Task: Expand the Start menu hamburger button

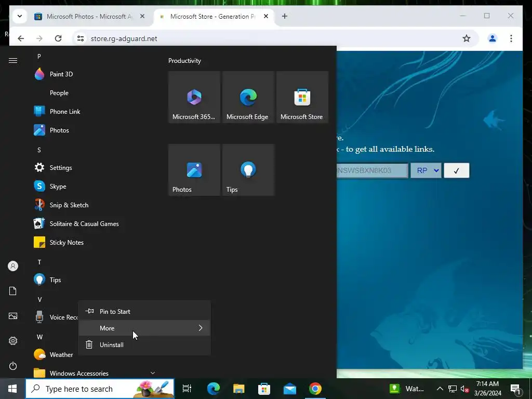Action: click(13, 60)
